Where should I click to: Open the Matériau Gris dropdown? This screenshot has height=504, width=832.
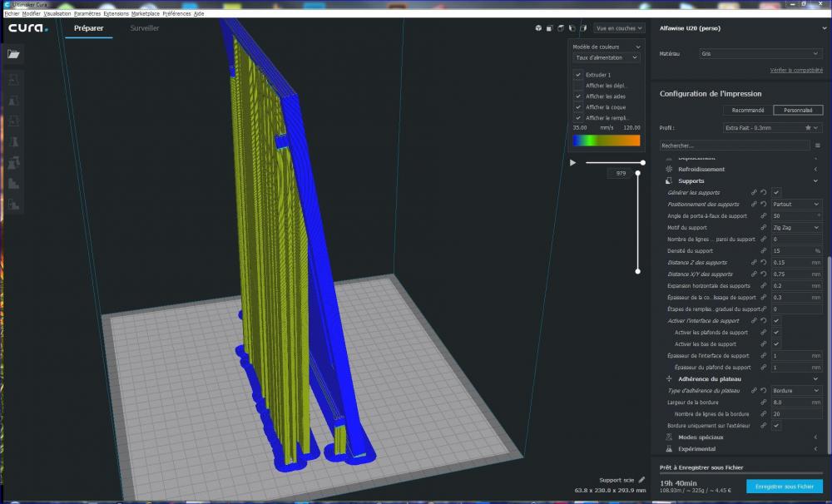(x=760, y=53)
